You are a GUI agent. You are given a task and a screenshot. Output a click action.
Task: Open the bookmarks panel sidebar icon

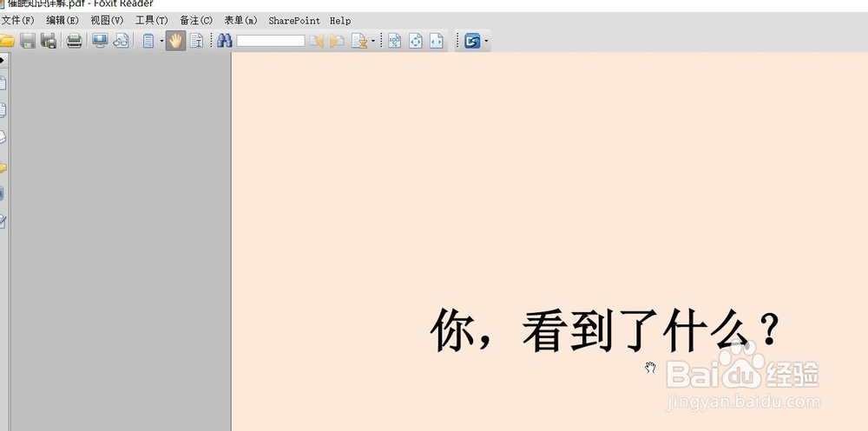[3, 83]
